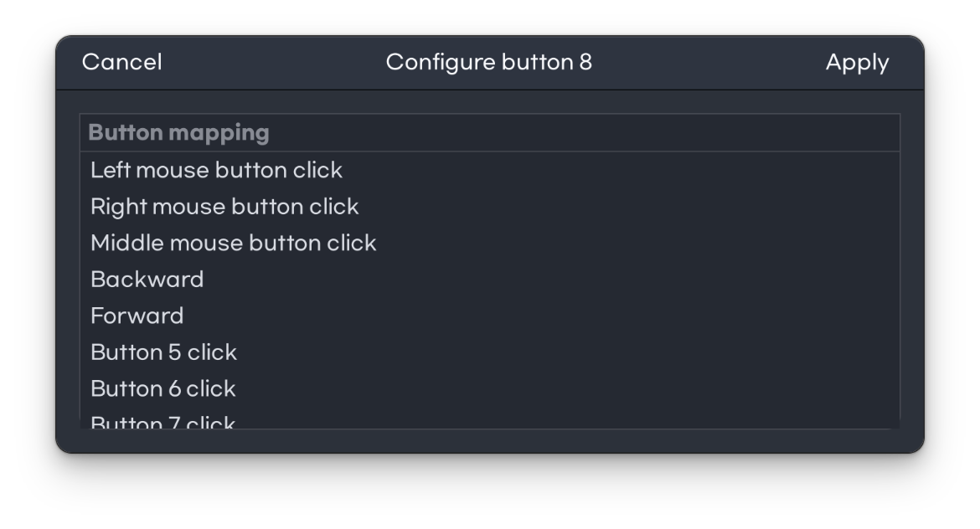This screenshot has height=529, width=980.
Task: Assign Button 6 click to button 8
Action: point(163,388)
